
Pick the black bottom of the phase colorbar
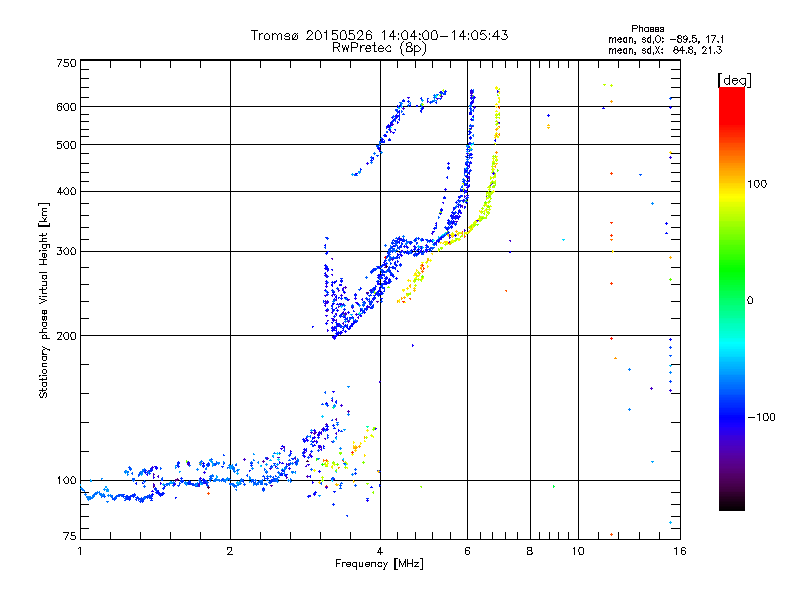pyautogui.click(x=732, y=503)
